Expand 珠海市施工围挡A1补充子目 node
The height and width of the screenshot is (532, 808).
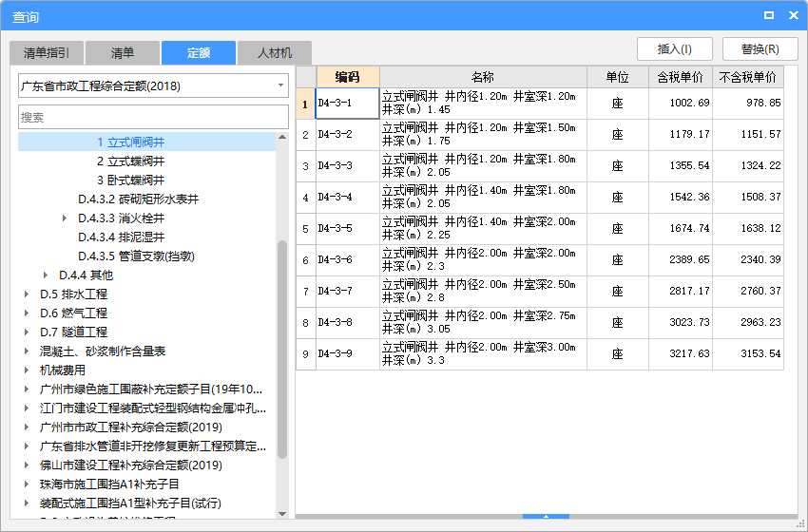coord(27,484)
